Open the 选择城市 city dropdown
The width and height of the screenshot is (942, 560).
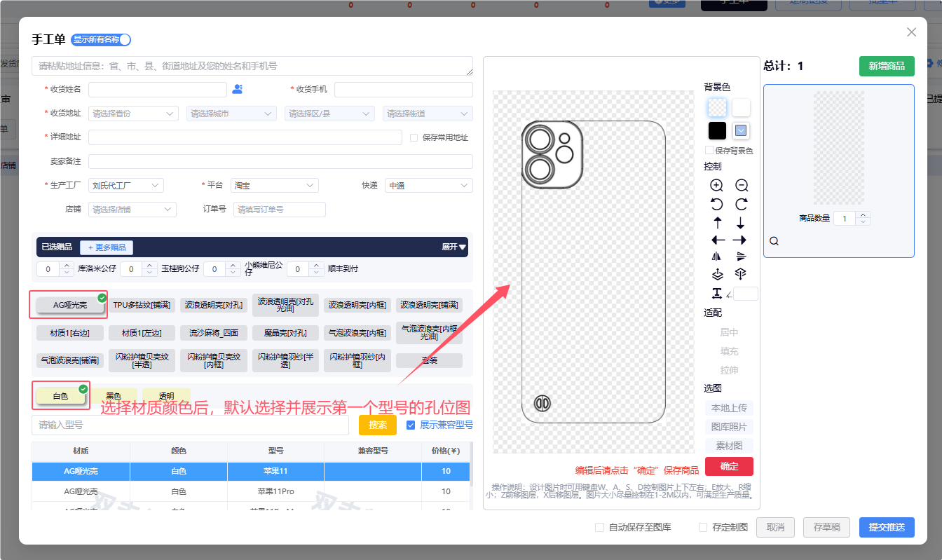click(232, 113)
